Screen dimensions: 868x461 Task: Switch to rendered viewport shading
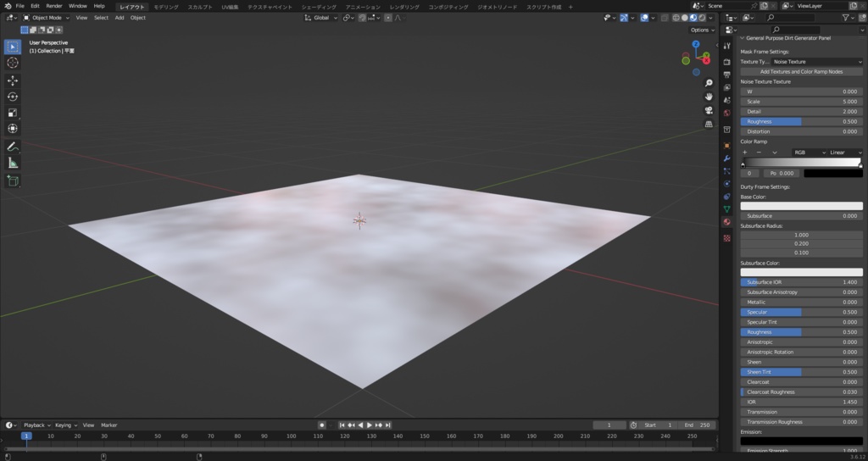pyautogui.click(x=702, y=18)
